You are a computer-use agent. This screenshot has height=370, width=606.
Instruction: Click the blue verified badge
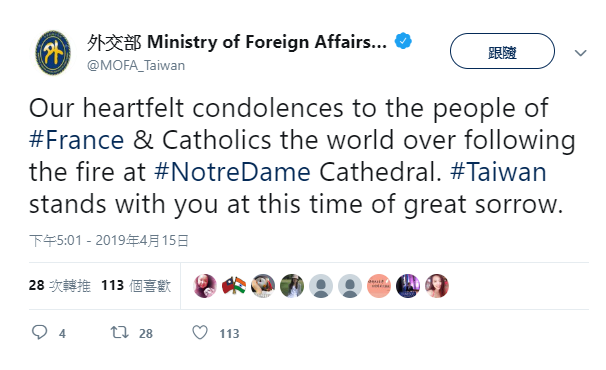403,41
